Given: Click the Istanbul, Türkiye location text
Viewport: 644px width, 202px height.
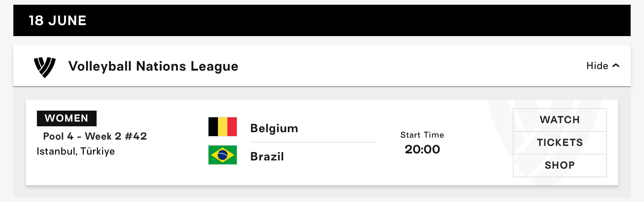Looking at the screenshot, I should 76,151.
